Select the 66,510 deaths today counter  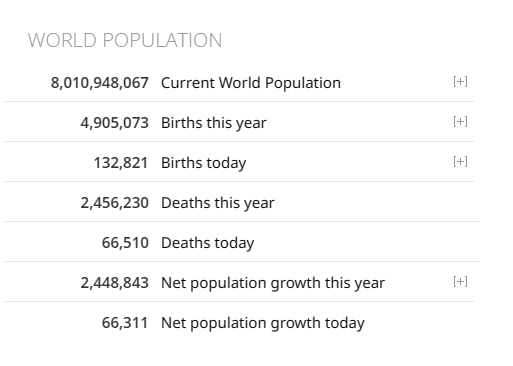(125, 243)
